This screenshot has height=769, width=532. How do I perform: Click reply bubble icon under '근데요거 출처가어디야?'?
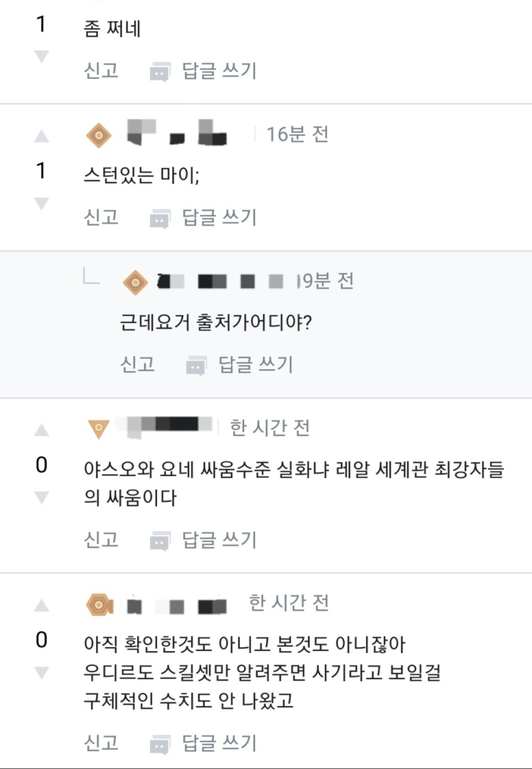(196, 366)
